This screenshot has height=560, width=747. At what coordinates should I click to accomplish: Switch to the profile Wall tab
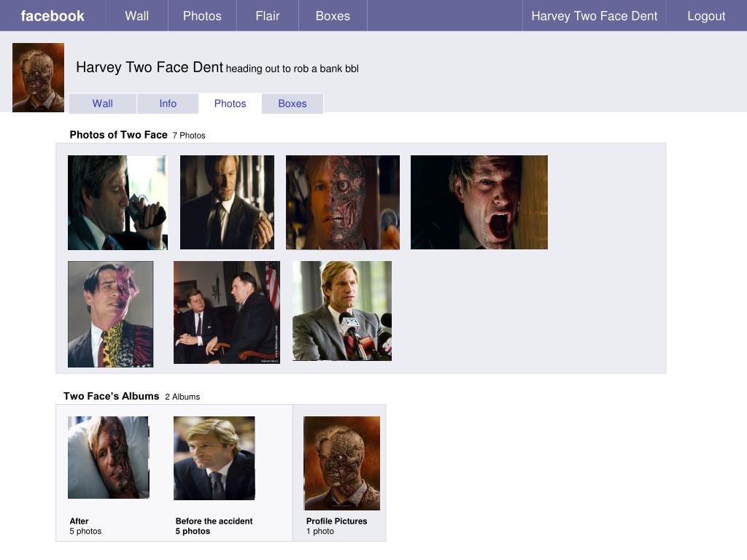[102, 104]
